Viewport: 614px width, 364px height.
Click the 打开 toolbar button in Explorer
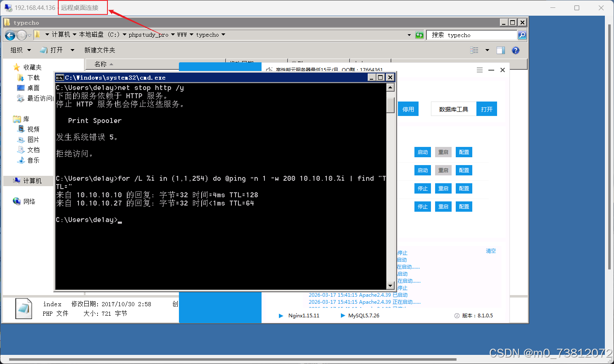pyautogui.click(x=52, y=50)
